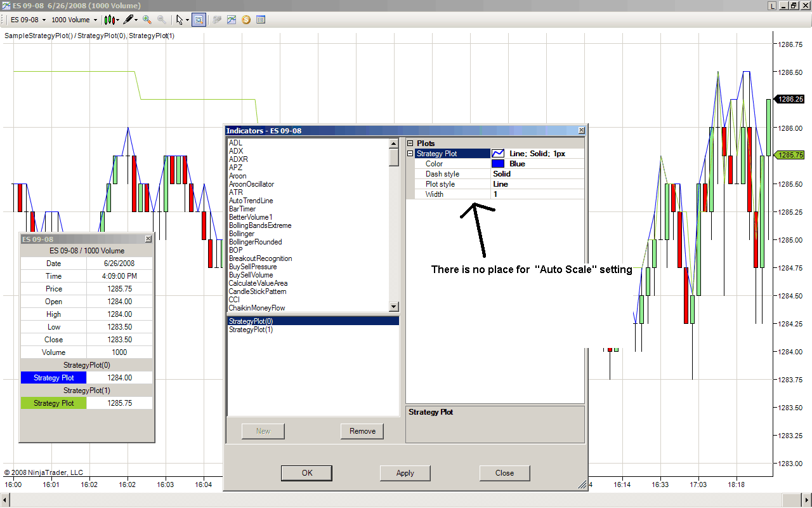Expand the cursor type dropdown arrow
The height and width of the screenshot is (508, 812).
[187, 20]
